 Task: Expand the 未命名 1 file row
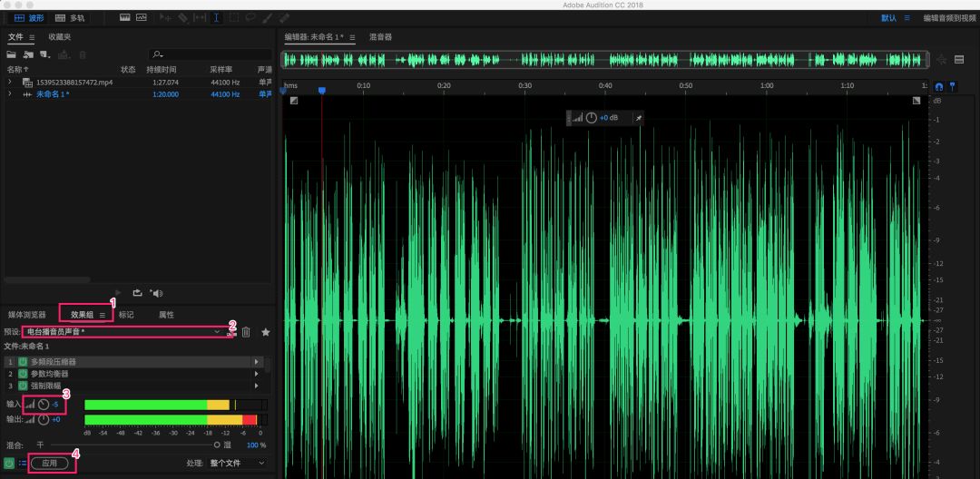9,93
